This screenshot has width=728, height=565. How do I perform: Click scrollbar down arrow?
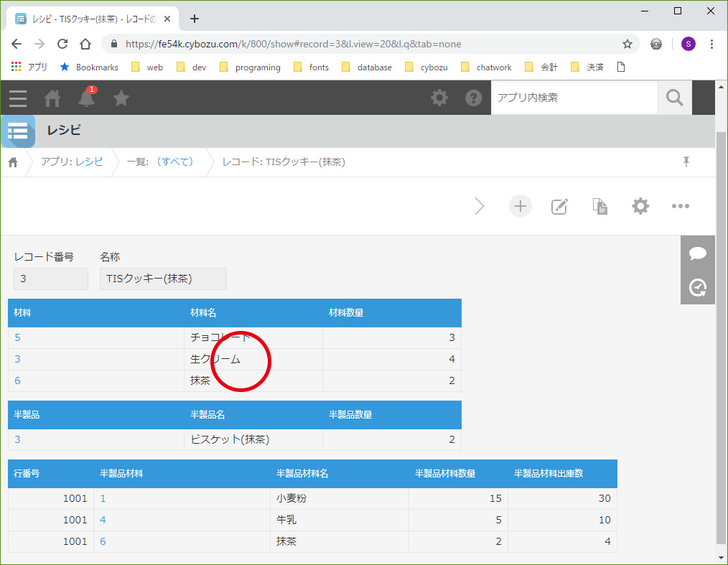click(721, 558)
